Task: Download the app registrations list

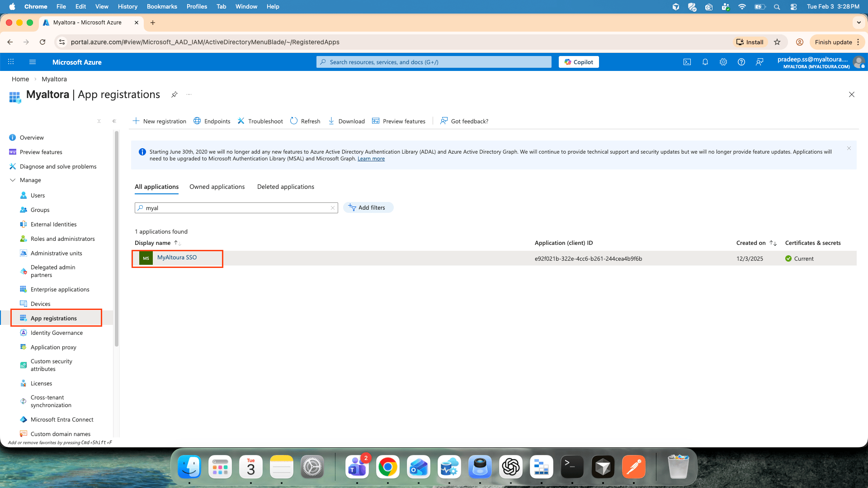Action: tap(346, 121)
